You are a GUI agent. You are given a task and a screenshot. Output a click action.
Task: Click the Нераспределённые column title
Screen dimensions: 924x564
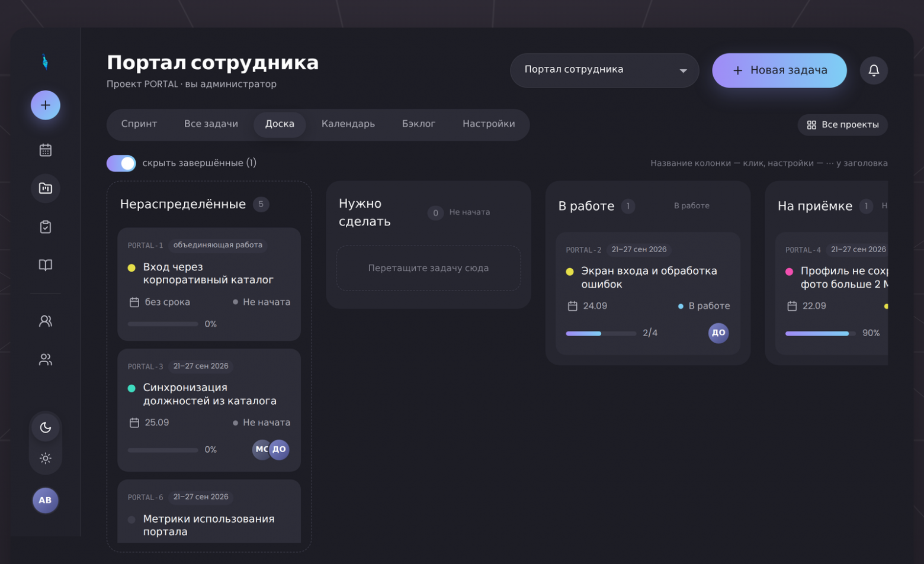pyautogui.click(x=182, y=204)
